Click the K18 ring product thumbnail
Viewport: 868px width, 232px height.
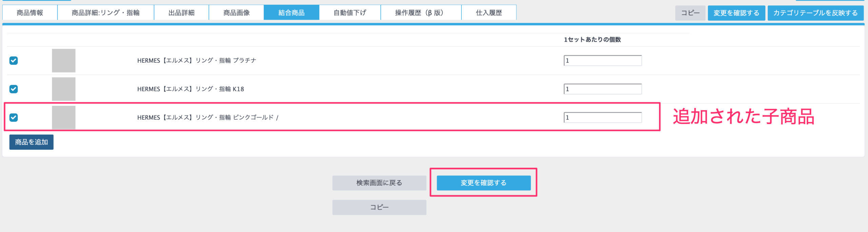point(63,89)
